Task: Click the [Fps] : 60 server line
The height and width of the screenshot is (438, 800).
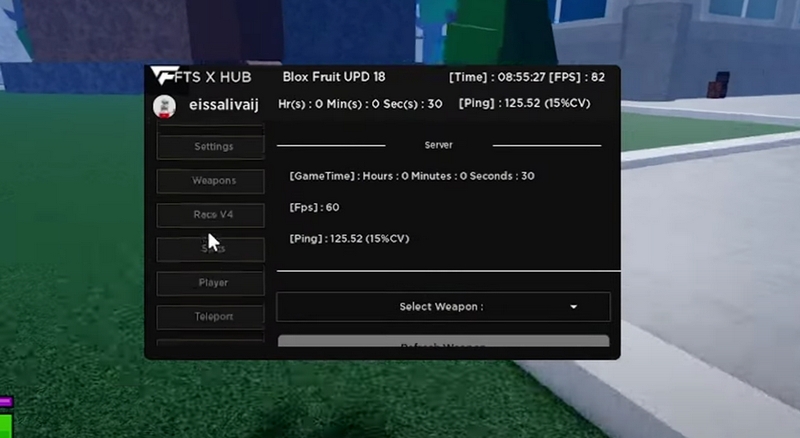Action: 314,207
